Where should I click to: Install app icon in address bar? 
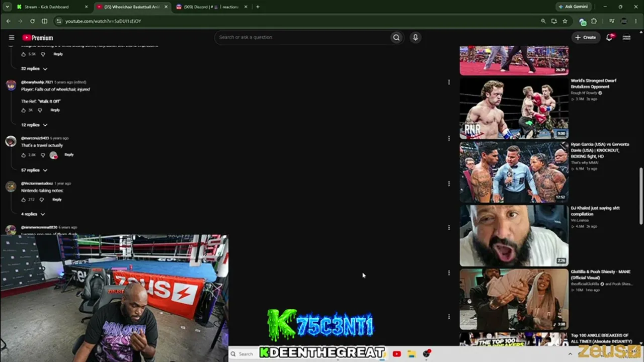(554, 21)
